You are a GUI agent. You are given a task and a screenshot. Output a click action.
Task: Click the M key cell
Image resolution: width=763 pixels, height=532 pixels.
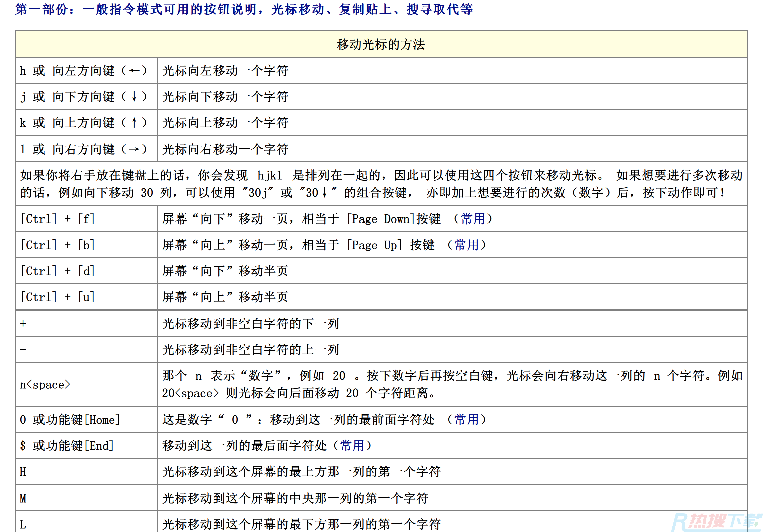pyautogui.click(x=23, y=498)
